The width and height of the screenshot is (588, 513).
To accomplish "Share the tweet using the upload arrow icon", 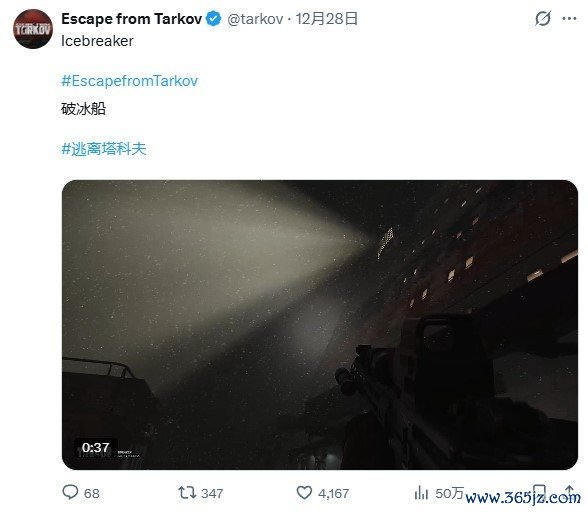I will pos(569,492).
